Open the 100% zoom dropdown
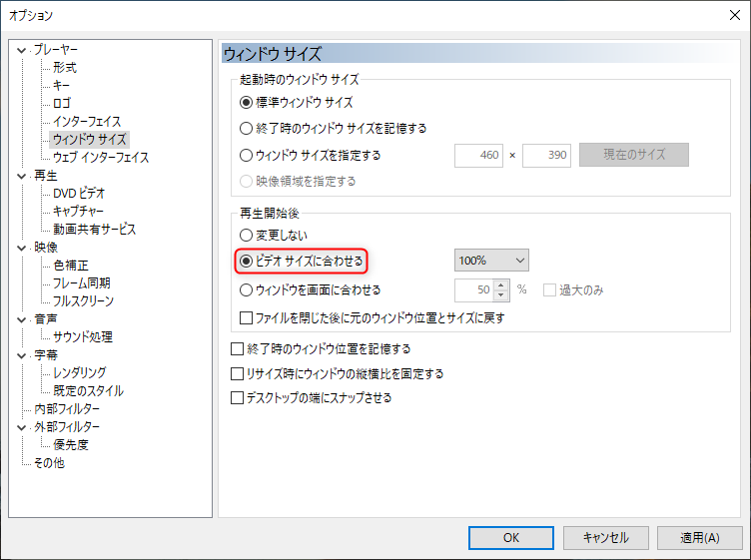The image size is (751, 560). (491, 261)
